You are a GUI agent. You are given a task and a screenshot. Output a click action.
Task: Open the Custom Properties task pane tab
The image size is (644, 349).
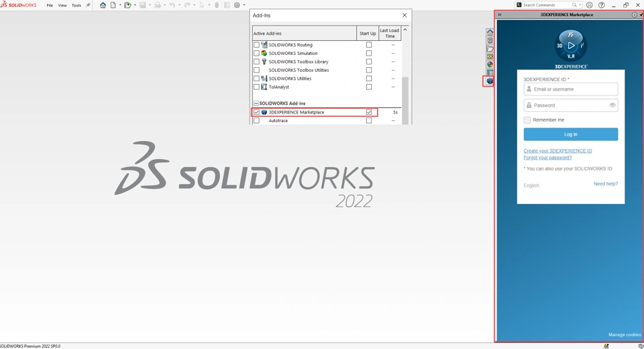pos(490,72)
